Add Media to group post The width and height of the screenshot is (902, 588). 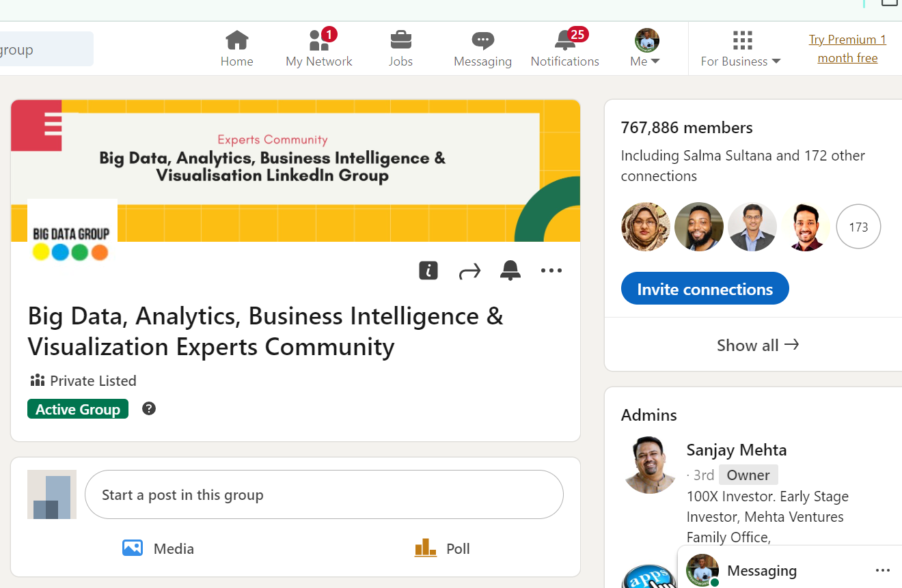coord(158,548)
